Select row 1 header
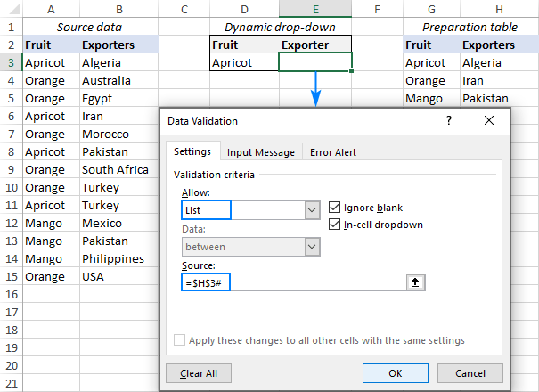Screen dimensions: 539x392 12,27
